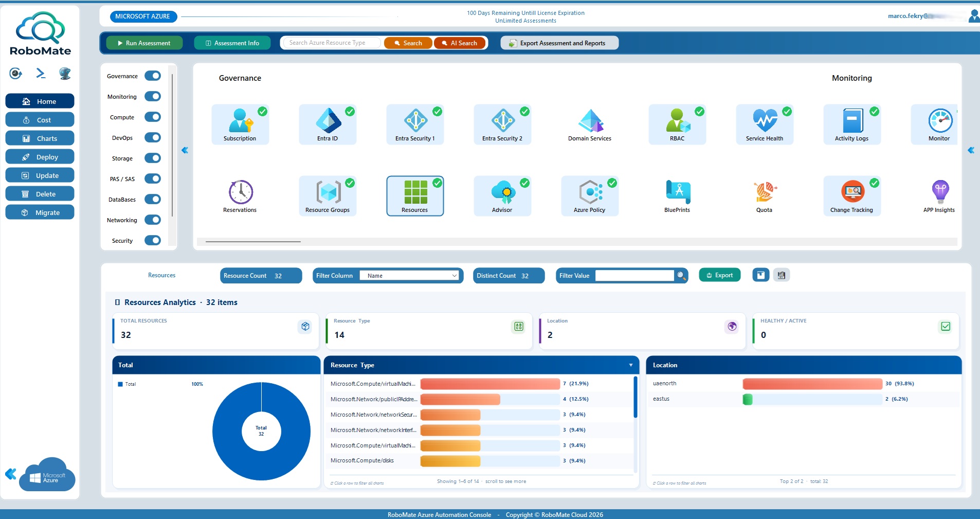The image size is (980, 519).
Task: Open the Delete menu
Action: click(40, 194)
